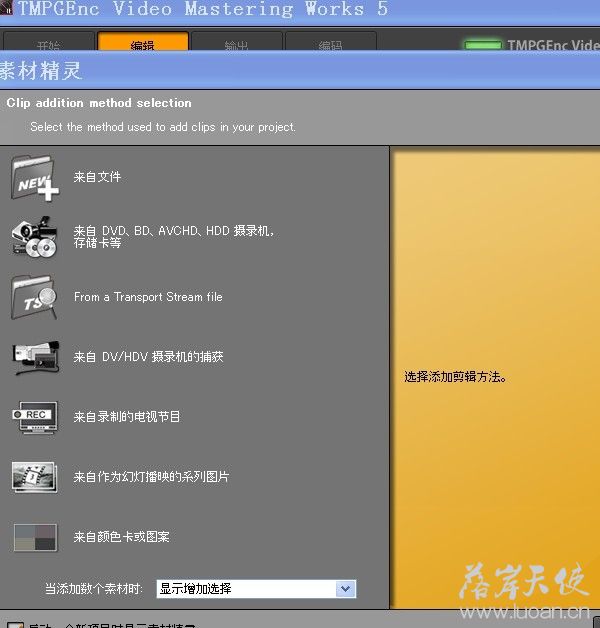Click the color card pattern icon
The width and height of the screenshot is (600, 628).
click(x=35, y=537)
